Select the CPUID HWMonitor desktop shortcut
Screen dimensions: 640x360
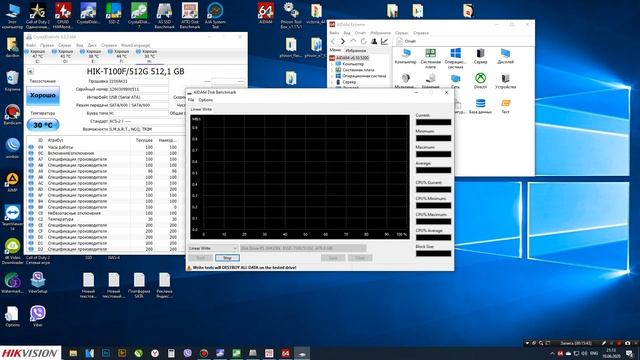click(63, 16)
